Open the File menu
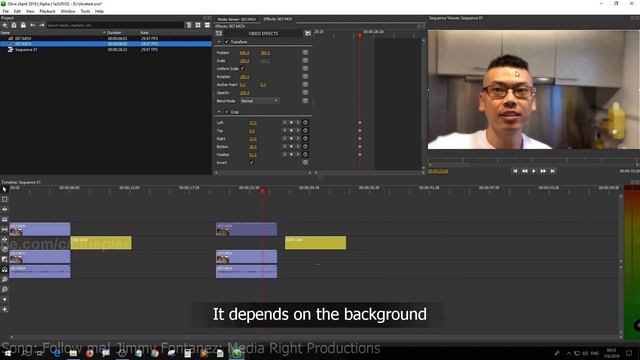This screenshot has width=640, height=360. pyautogui.click(x=6, y=11)
